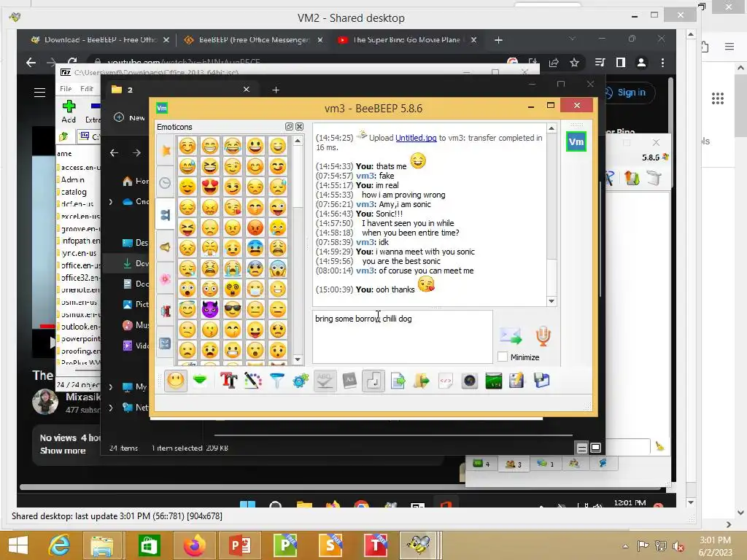Open the blue gears settings icon
This screenshot has width=747, height=560.
(301, 381)
